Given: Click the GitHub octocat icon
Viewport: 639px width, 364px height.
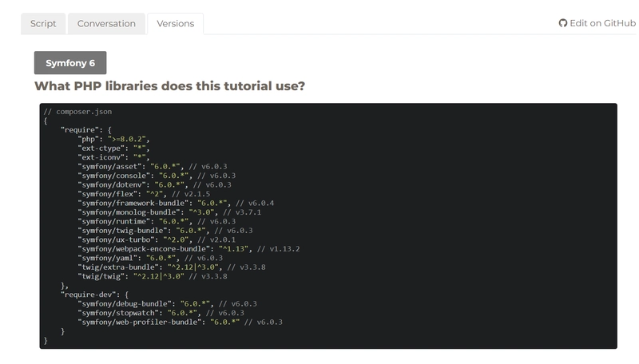Looking at the screenshot, I should click(x=563, y=23).
